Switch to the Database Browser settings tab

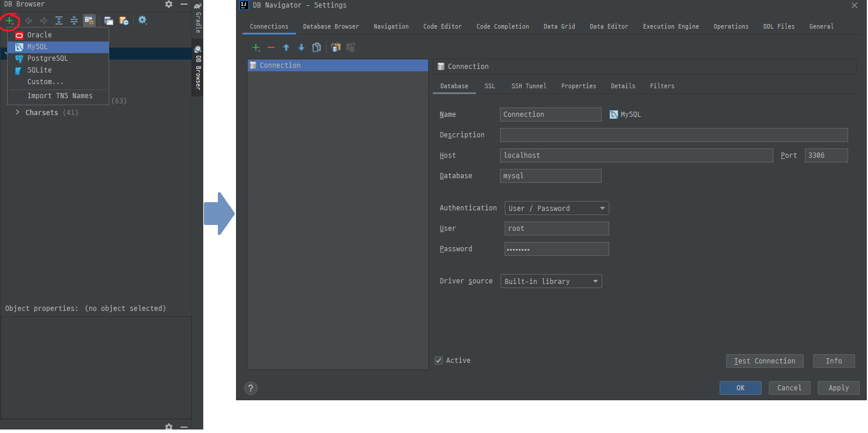click(331, 26)
